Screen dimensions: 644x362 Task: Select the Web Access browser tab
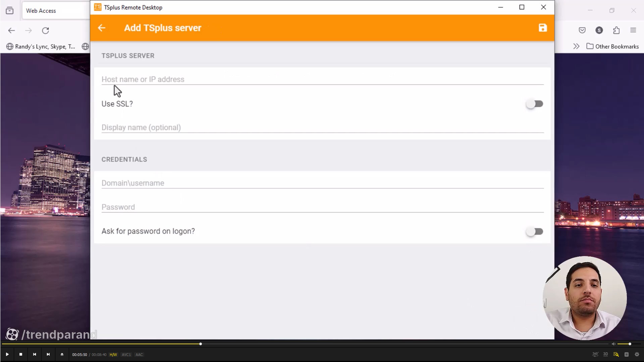tap(56, 11)
